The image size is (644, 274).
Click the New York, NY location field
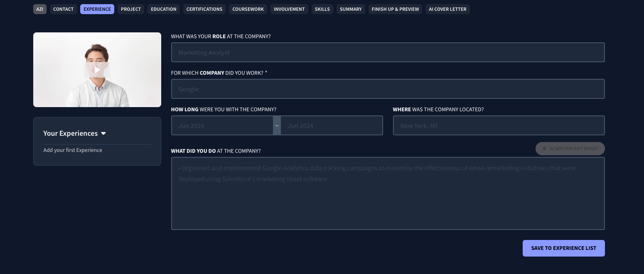[499, 125]
